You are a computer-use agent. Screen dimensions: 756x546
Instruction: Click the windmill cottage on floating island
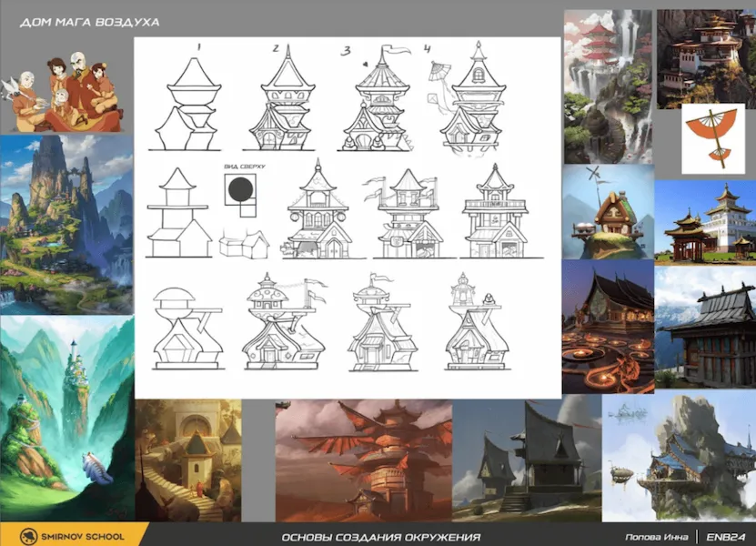[x=607, y=212]
